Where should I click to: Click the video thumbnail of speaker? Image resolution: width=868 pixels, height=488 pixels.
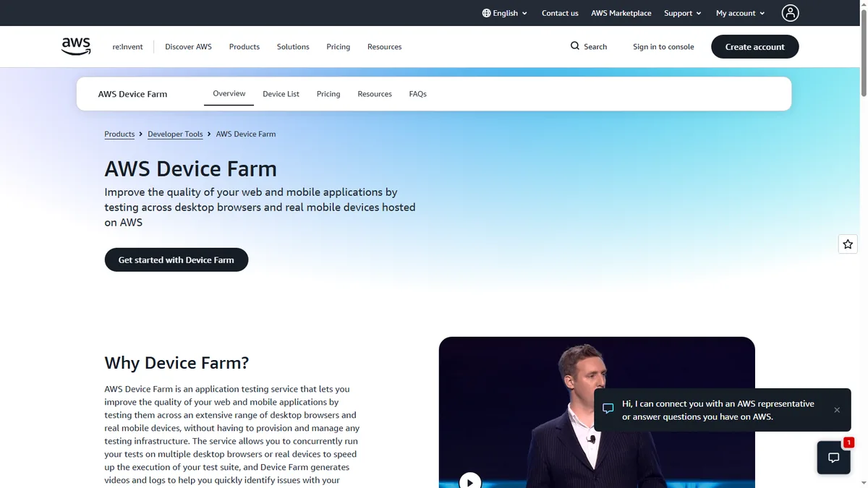pos(597,412)
